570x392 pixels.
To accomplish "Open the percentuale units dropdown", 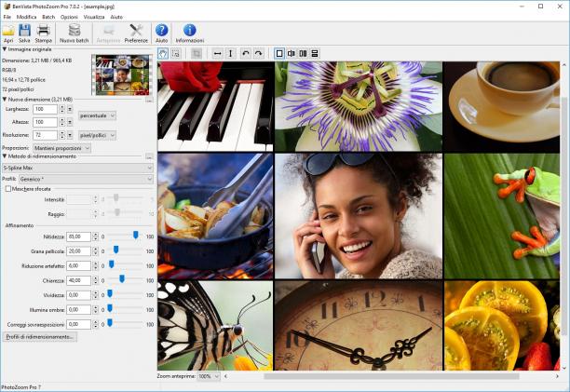I will (x=97, y=115).
